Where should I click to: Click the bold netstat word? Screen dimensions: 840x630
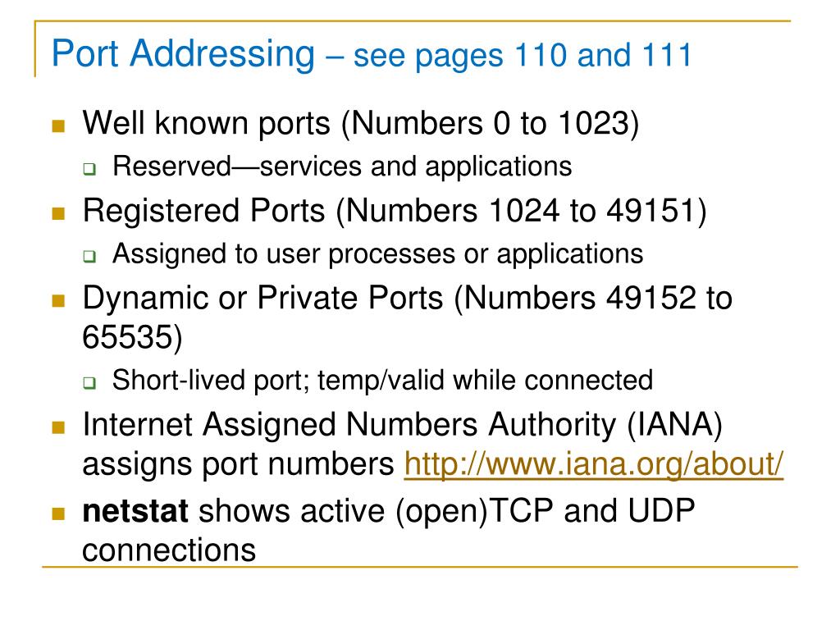coord(135,511)
